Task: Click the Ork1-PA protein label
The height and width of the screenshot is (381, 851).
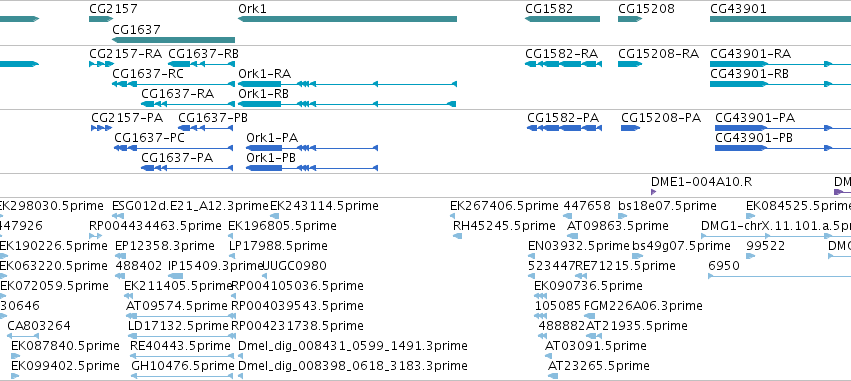Action: click(272, 138)
